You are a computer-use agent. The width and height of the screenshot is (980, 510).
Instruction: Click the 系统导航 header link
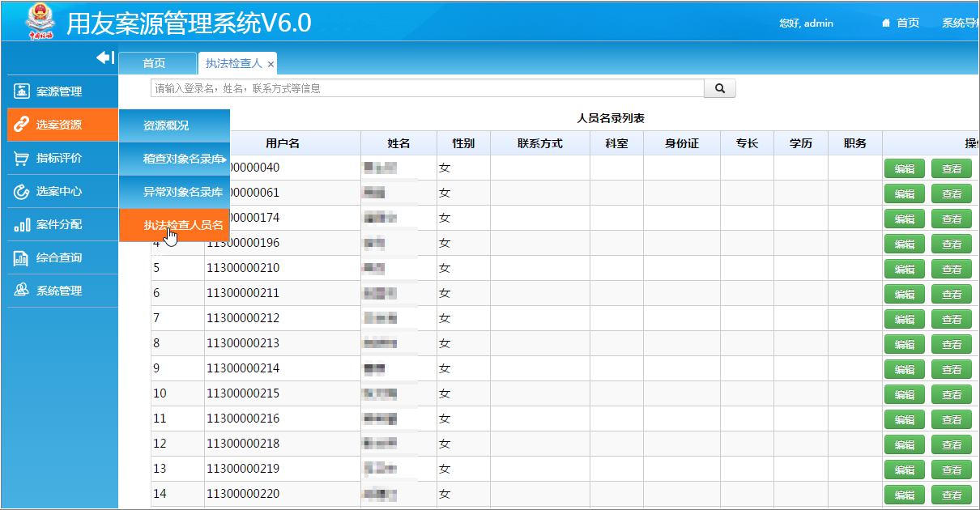coord(961,23)
